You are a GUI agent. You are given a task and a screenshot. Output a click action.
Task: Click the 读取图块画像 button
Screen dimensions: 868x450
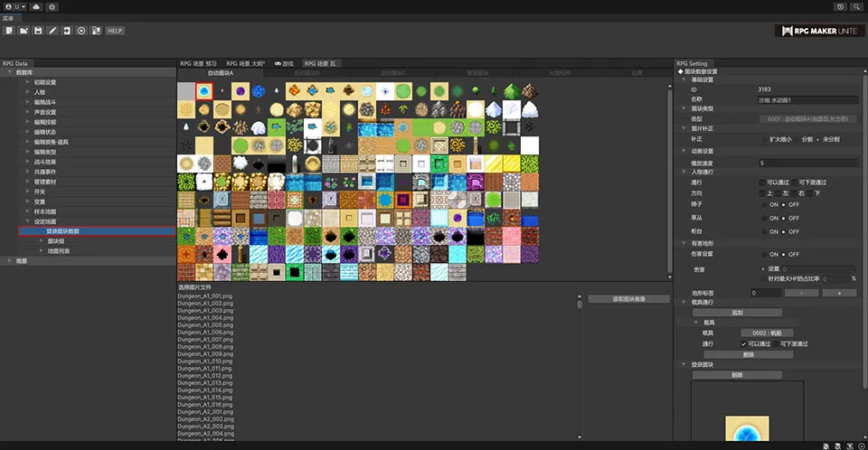(628, 299)
